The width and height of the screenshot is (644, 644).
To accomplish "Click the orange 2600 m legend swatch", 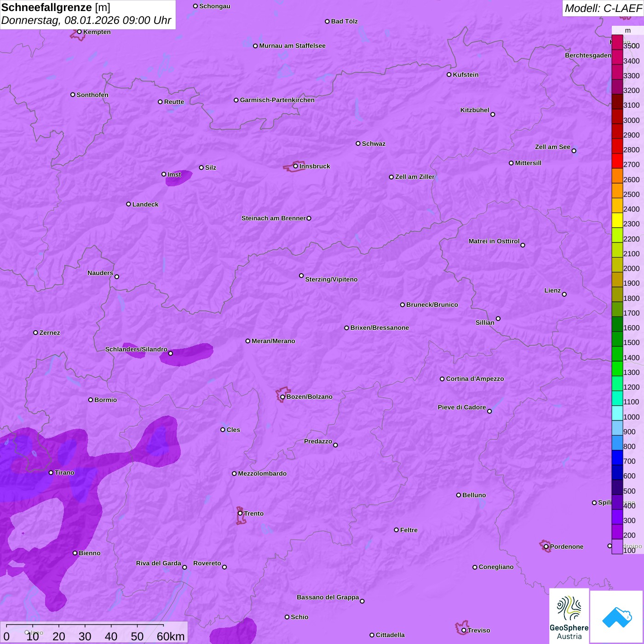I will coord(617,176).
